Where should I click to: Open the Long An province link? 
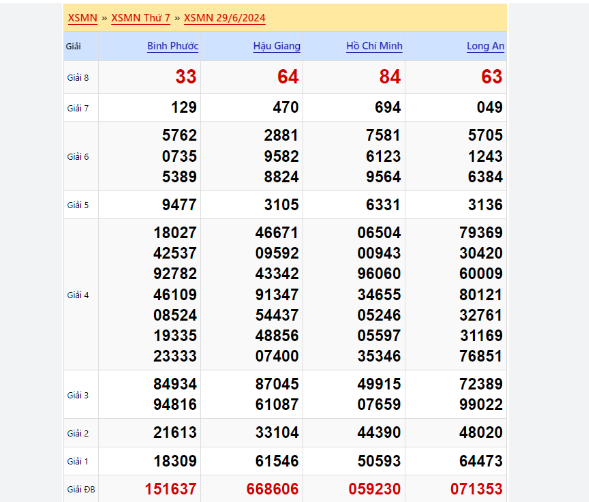point(485,46)
